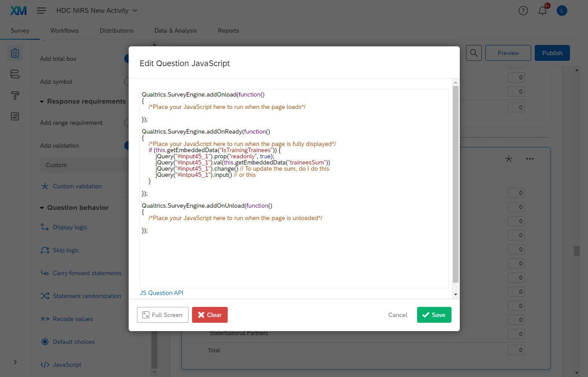Select the Builder clipboard sidebar icon

[15, 53]
